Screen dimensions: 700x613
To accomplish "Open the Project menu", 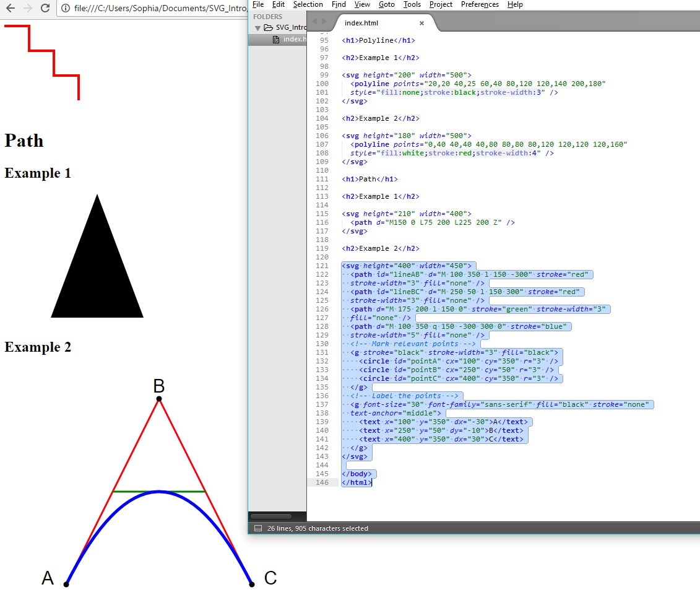I will coord(441,4).
